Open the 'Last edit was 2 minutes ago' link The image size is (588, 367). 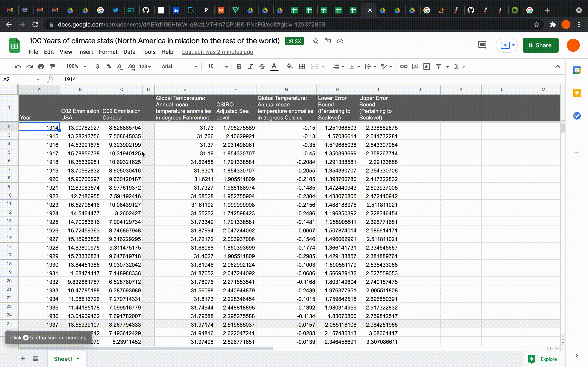[x=217, y=52]
